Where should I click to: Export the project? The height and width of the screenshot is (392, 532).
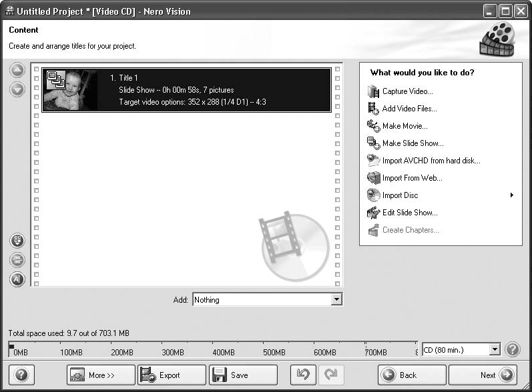(171, 375)
